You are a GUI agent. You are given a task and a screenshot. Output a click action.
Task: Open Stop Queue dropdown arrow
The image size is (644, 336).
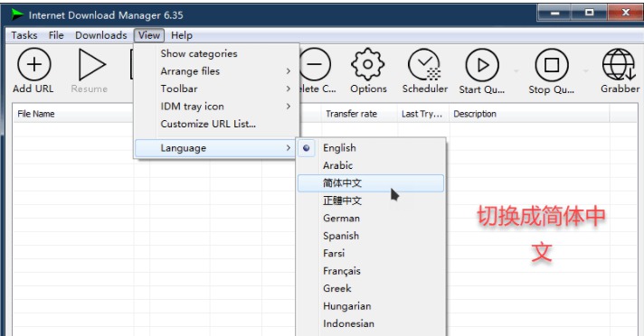[x=586, y=71]
